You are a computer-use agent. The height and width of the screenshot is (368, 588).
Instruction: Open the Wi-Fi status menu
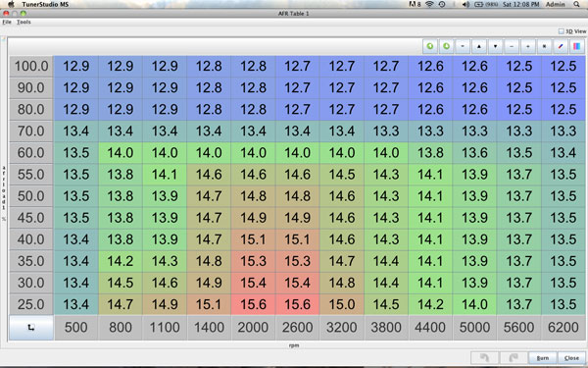[x=430, y=4]
